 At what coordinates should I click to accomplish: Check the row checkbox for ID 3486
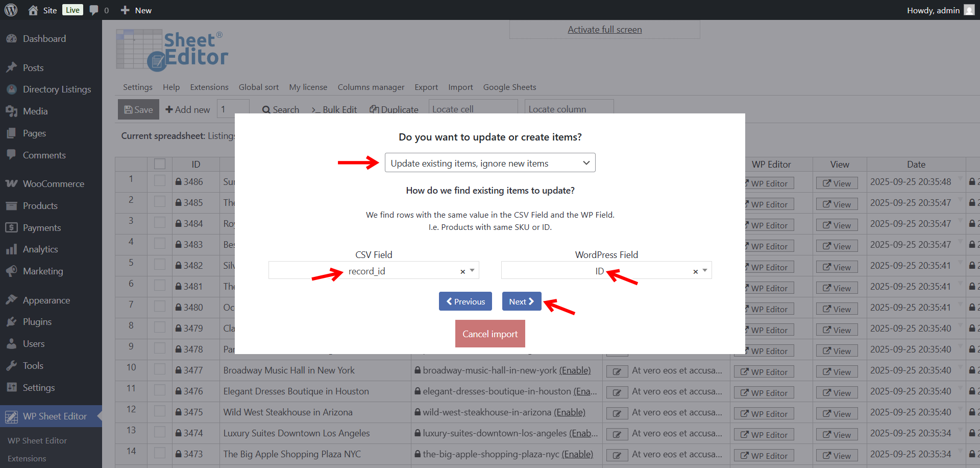tap(160, 181)
